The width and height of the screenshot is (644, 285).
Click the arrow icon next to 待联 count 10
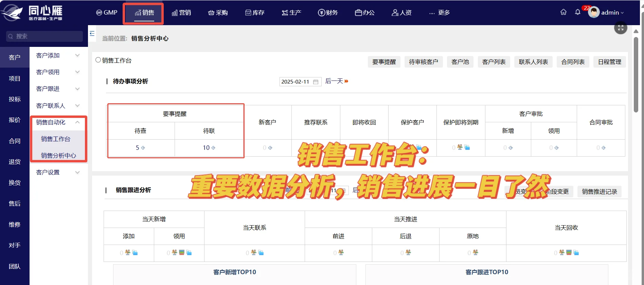[213, 148]
